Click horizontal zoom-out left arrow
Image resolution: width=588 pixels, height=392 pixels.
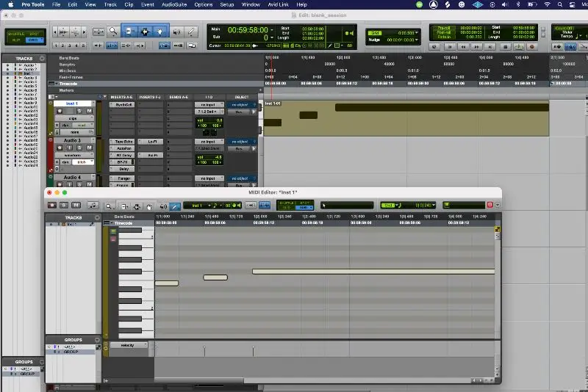pos(54,32)
